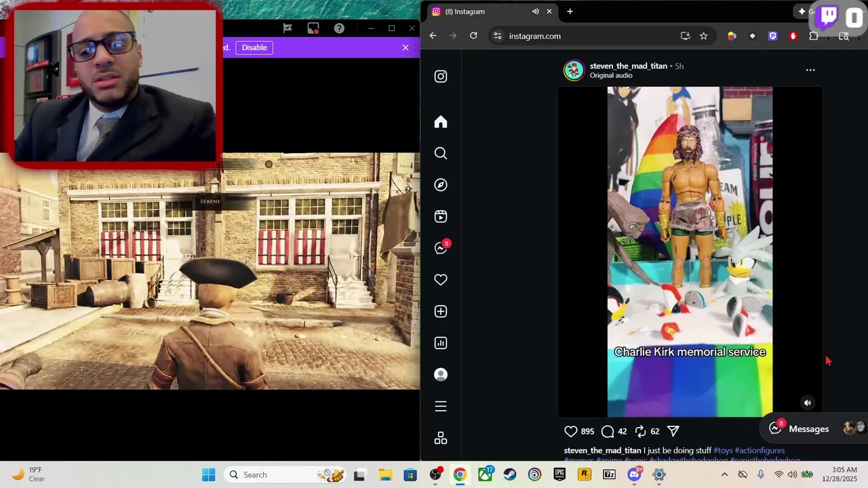Dismiss the purple banner with X
Viewport: 868px width, 488px height.
[x=406, y=47]
